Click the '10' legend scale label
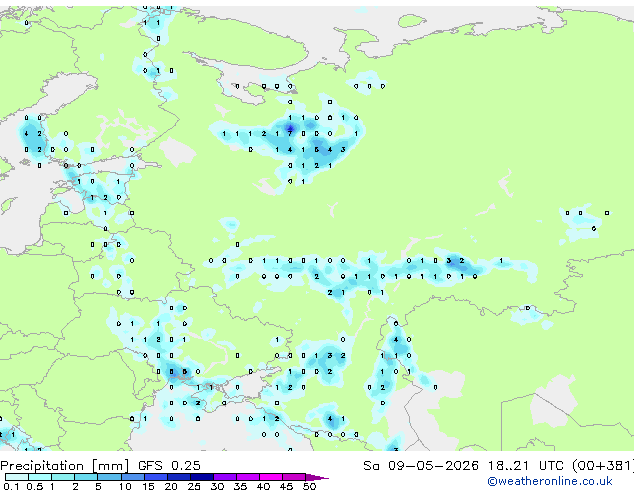Viewport: 634px width, 490px height. tap(125, 486)
